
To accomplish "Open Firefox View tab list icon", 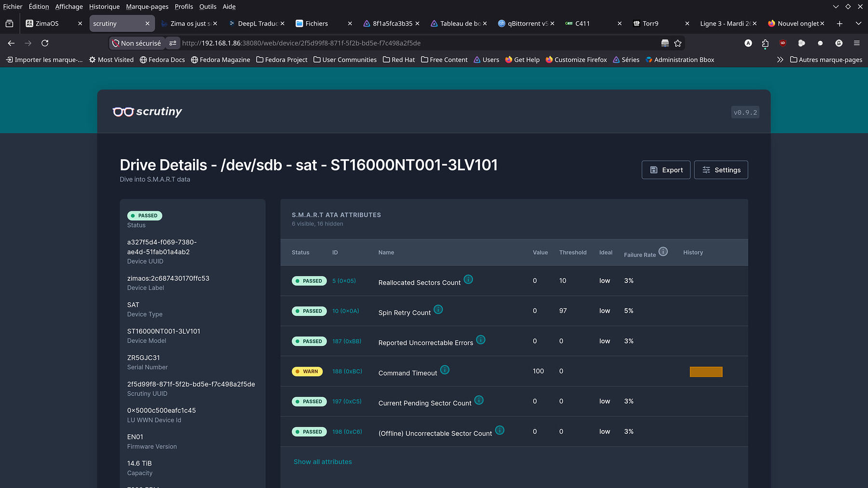I will 9,23.
